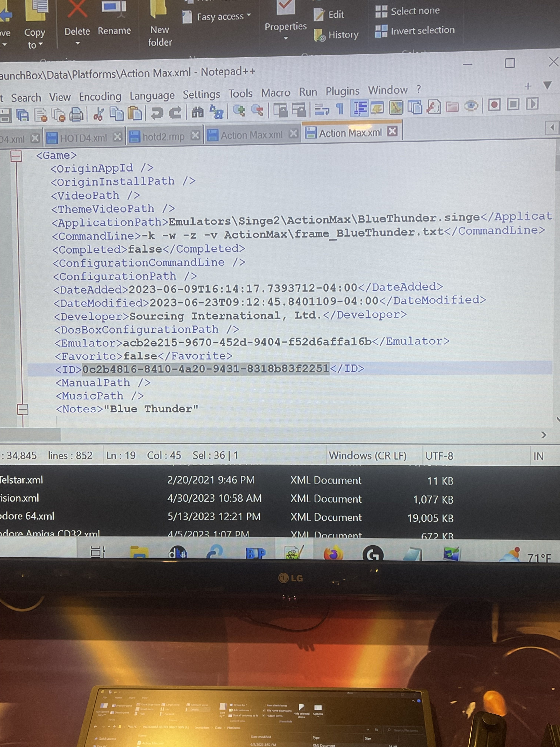Image resolution: width=560 pixels, height=747 pixels.
Task: Click the Close document toolbar icon
Action: click(41, 115)
